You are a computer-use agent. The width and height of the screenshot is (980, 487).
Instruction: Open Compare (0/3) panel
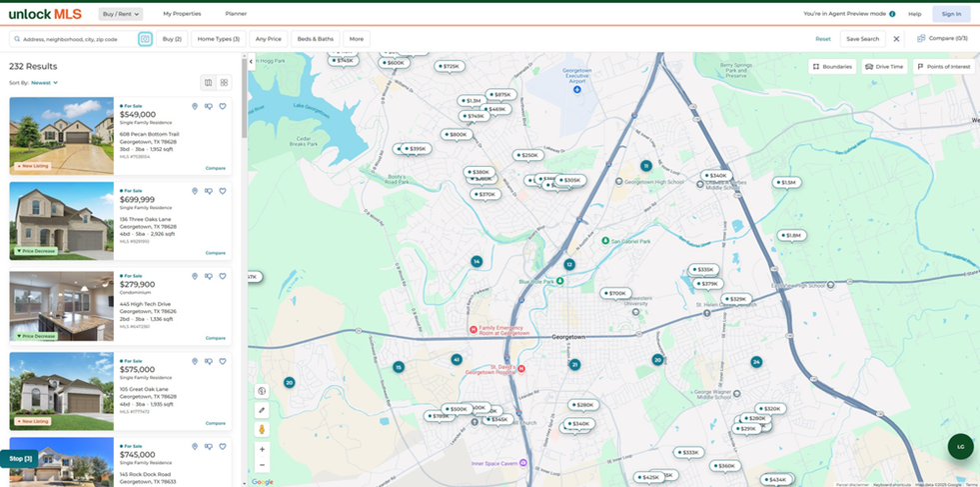[x=942, y=38]
